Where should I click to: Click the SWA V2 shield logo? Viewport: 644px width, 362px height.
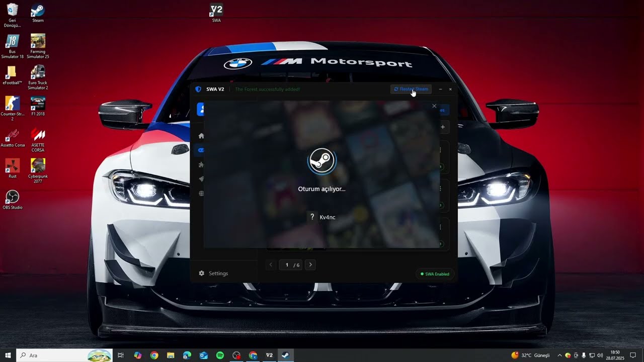pos(198,89)
